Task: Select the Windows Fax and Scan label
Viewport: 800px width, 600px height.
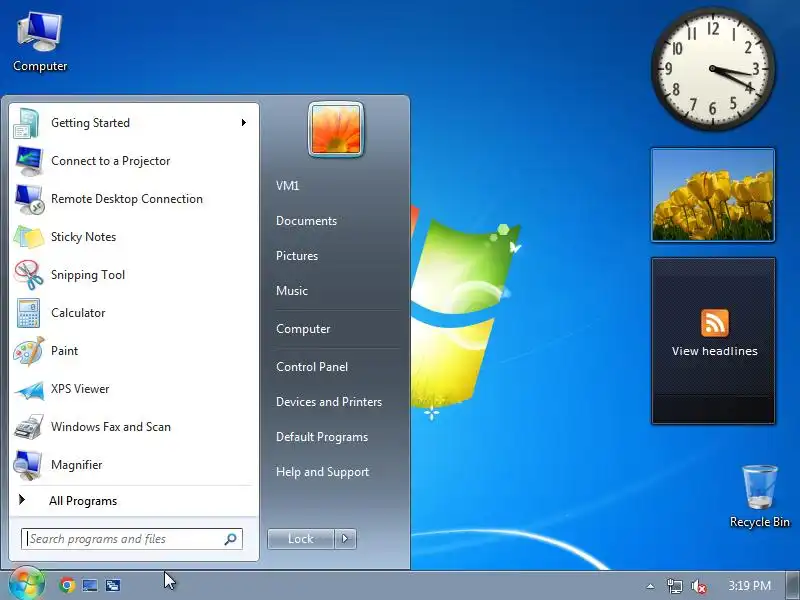Action: [x=111, y=427]
